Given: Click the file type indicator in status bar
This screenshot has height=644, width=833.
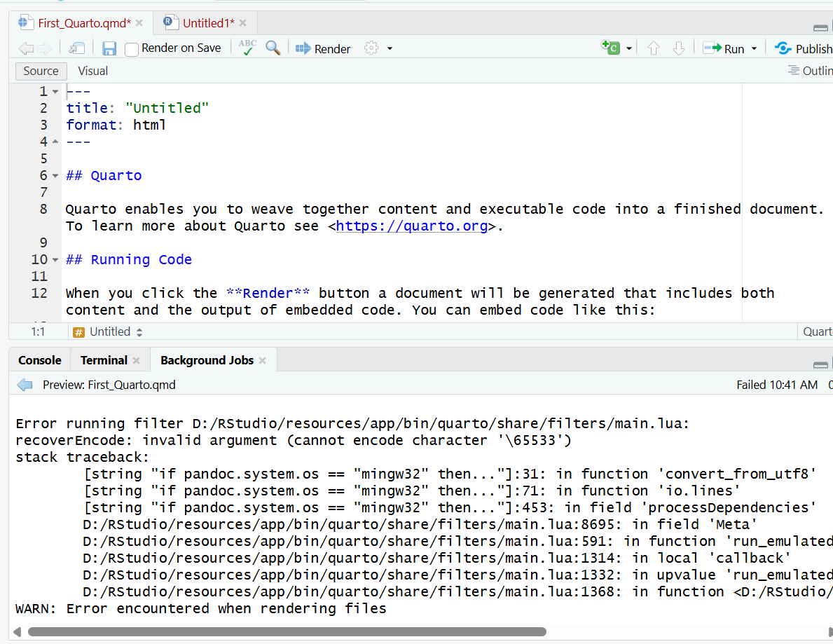Looking at the screenshot, I should click(x=817, y=332).
